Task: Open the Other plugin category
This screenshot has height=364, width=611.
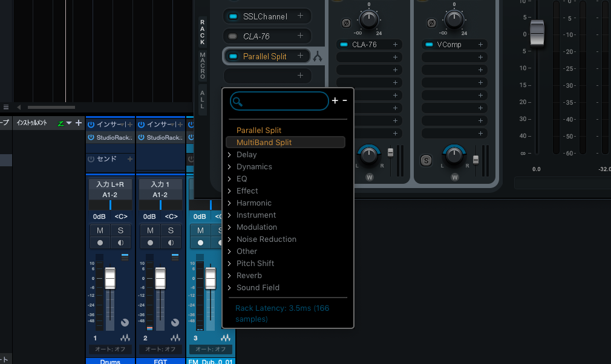Action: click(247, 251)
